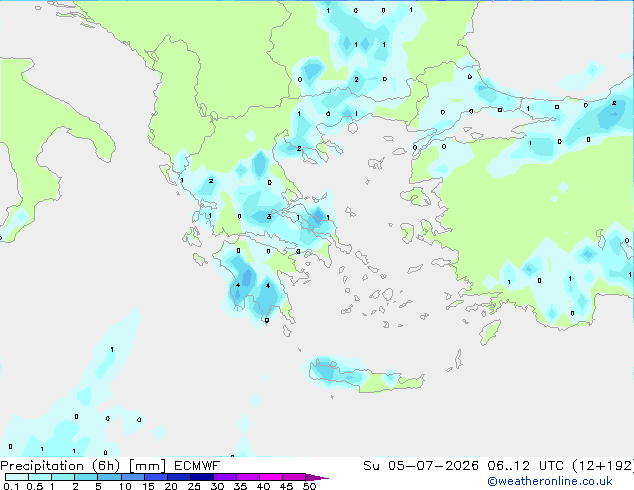Click the '45' legend scale label

286,486
